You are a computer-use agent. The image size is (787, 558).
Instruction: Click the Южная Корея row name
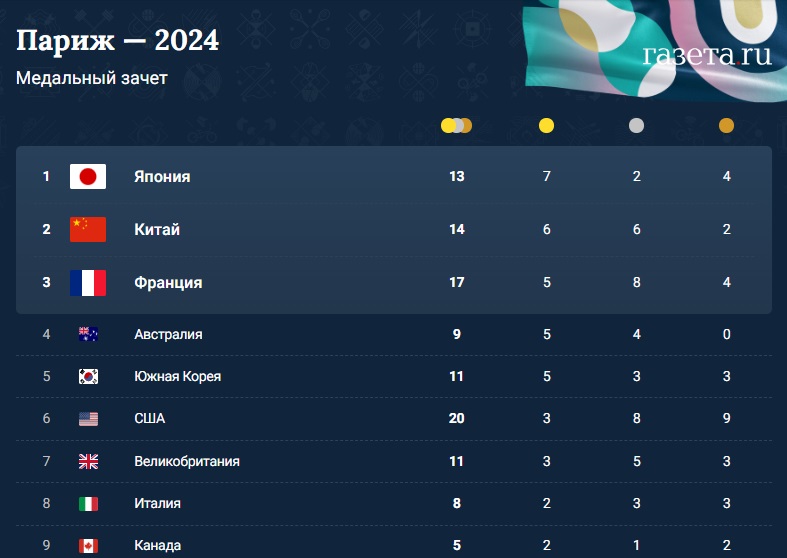point(178,376)
